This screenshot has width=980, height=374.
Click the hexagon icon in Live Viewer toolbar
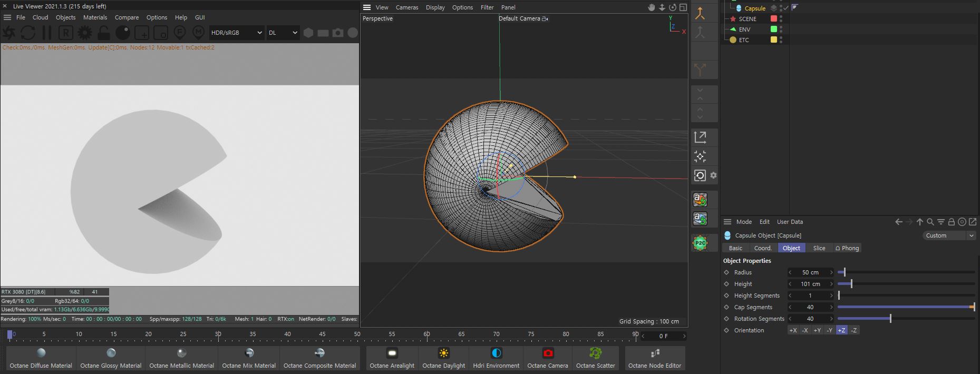pyautogui.click(x=308, y=33)
